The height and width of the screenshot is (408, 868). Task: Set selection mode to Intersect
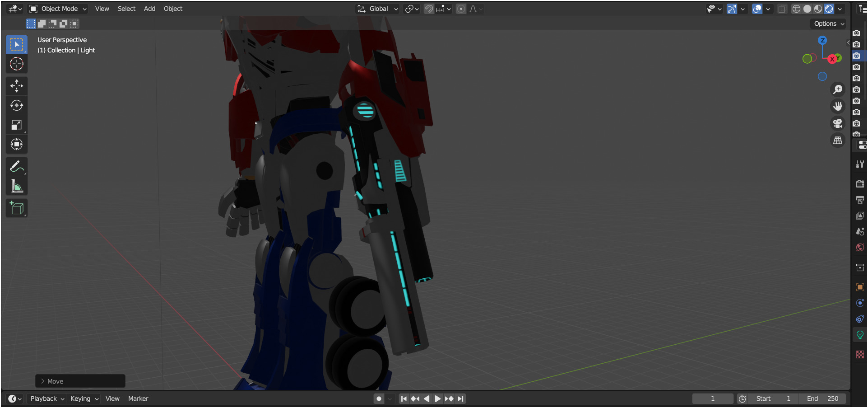74,23
